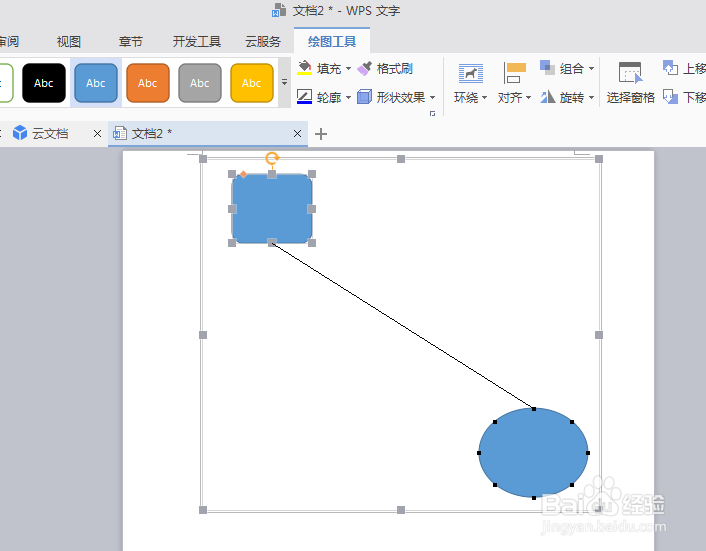Click the Wrap (环绕) icon
This screenshot has height=551, width=706.
click(x=471, y=74)
